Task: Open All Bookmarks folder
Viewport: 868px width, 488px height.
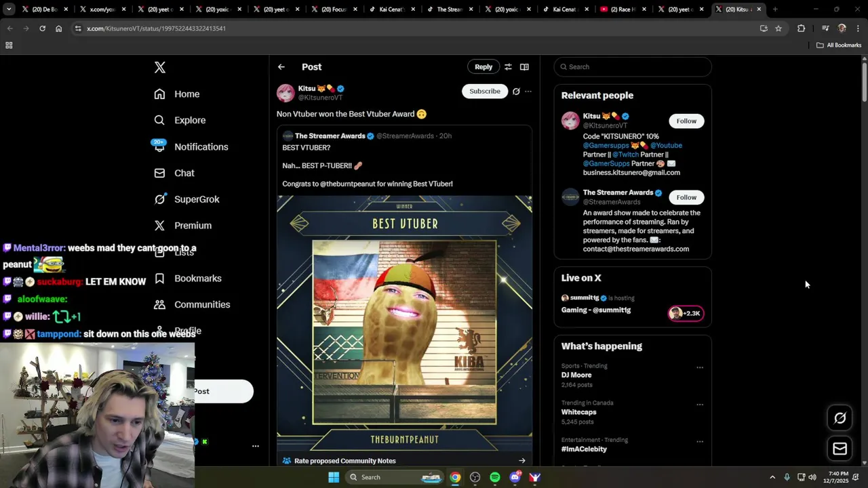Action: click(839, 45)
